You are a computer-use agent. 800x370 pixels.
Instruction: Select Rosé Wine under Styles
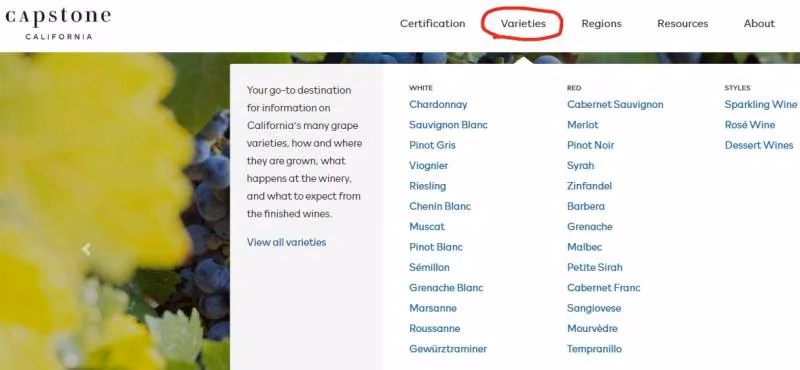[750, 125]
